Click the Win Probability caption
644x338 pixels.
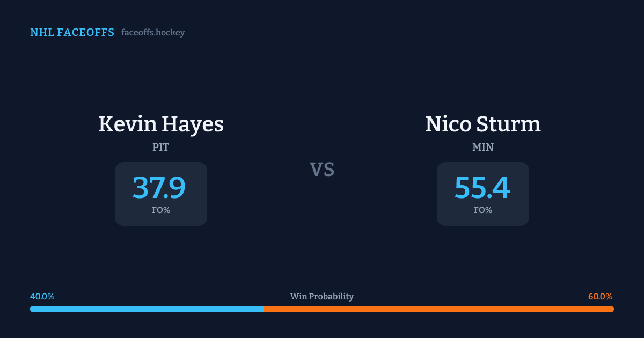click(x=322, y=297)
